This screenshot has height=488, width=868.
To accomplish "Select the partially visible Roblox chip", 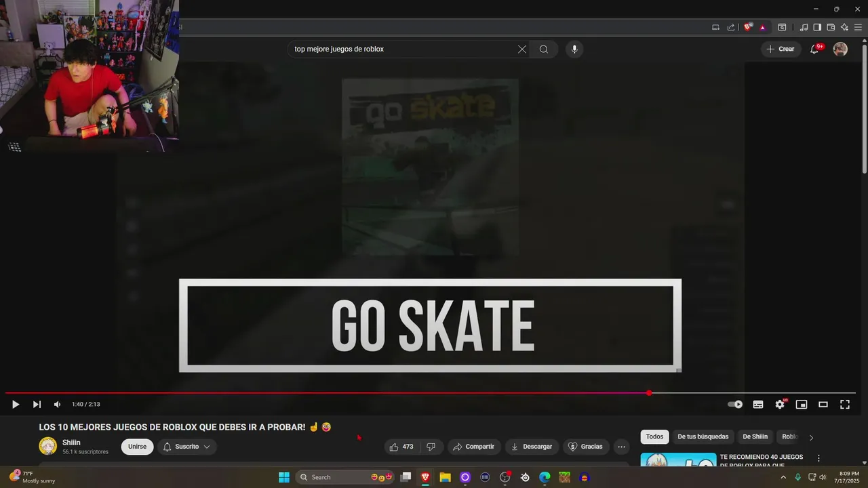I will pyautogui.click(x=789, y=437).
